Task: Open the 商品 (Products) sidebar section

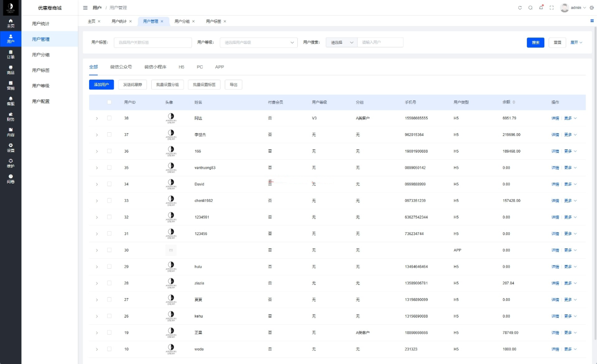Action: 10,70
